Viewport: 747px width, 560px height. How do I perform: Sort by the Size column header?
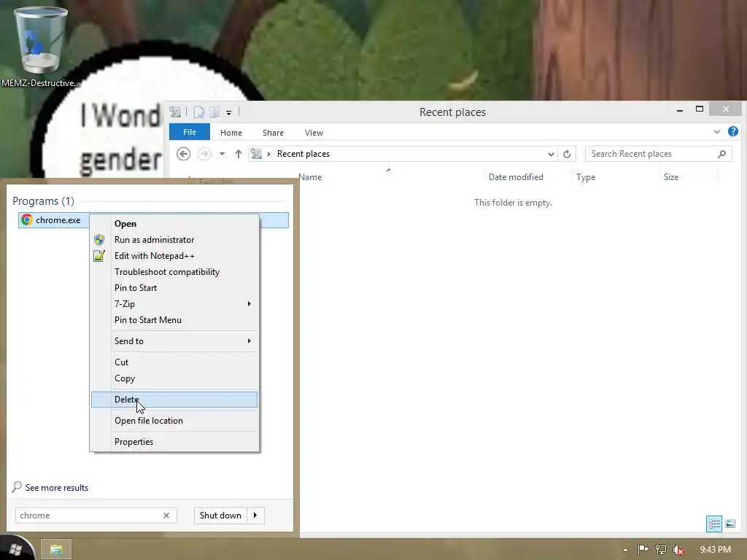pyautogui.click(x=671, y=177)
